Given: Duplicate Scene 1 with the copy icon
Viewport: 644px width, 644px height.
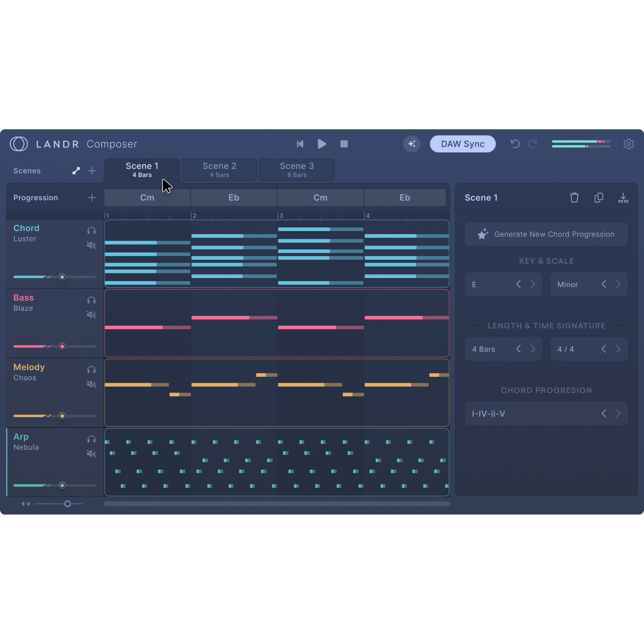Looking at the screenshot, I should click(x=599, y=197).
